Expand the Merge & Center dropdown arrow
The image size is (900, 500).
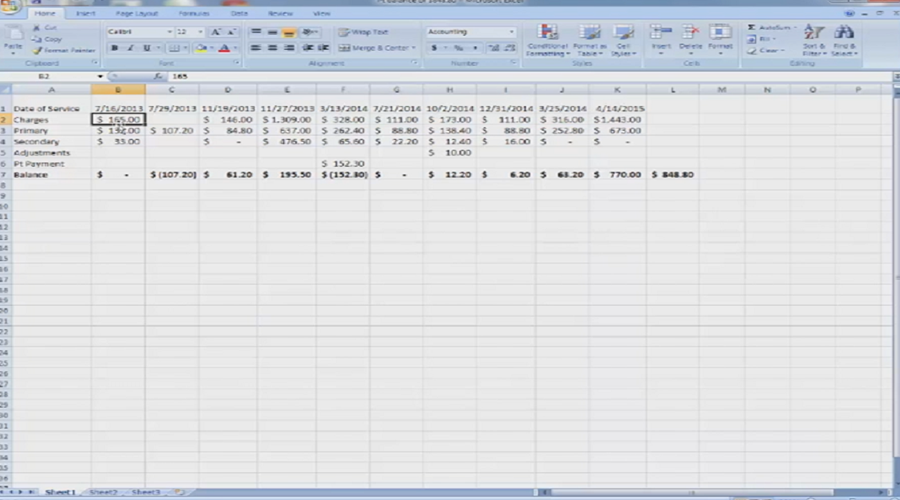pos(413,48)
